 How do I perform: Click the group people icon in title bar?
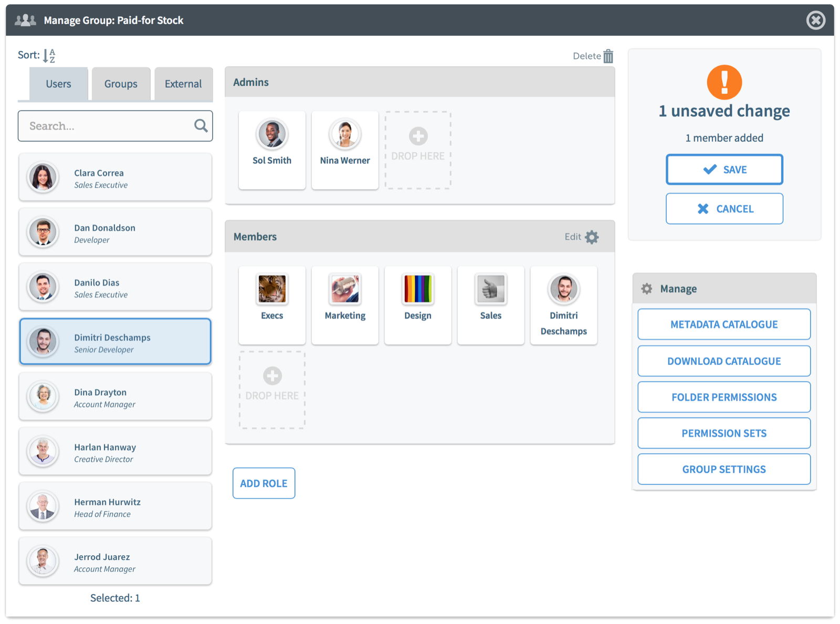coord(25,20)
